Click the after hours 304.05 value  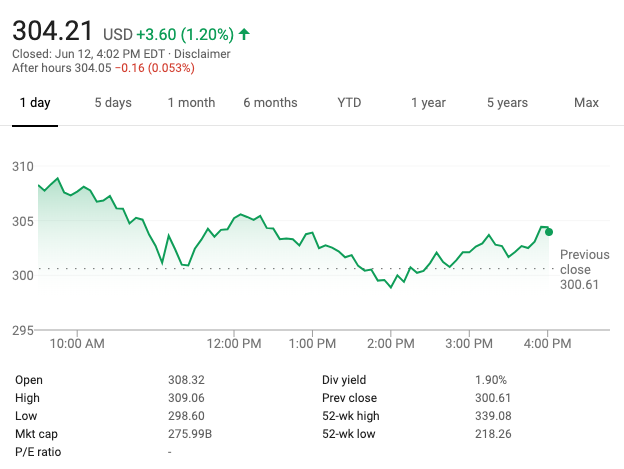click(x=93, y=68)
